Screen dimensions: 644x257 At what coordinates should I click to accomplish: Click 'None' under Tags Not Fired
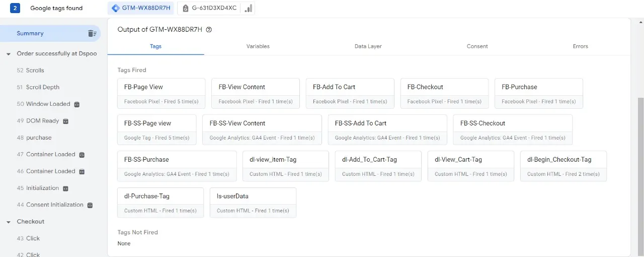(124, 243)
